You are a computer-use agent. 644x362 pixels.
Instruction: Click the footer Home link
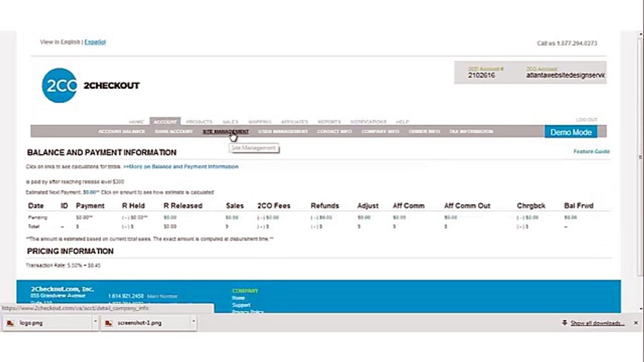(238, 298)
